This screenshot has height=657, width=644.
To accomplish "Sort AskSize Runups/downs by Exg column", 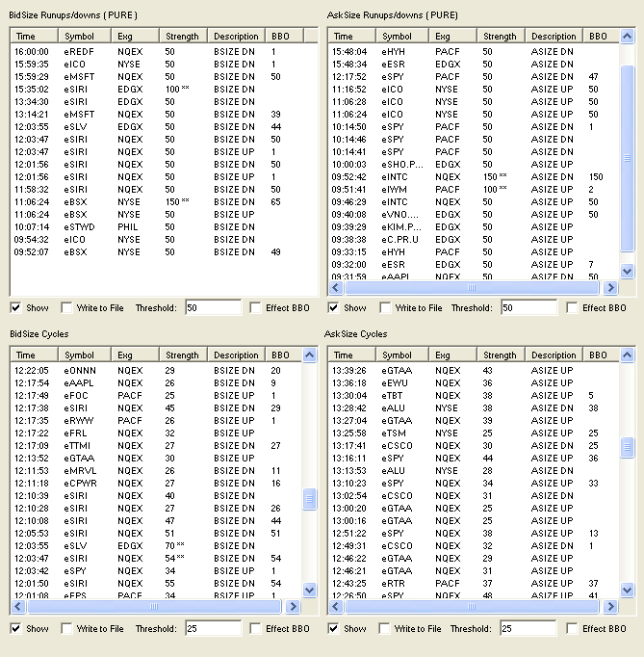I will pyautogui.click(x=453, y=37).
